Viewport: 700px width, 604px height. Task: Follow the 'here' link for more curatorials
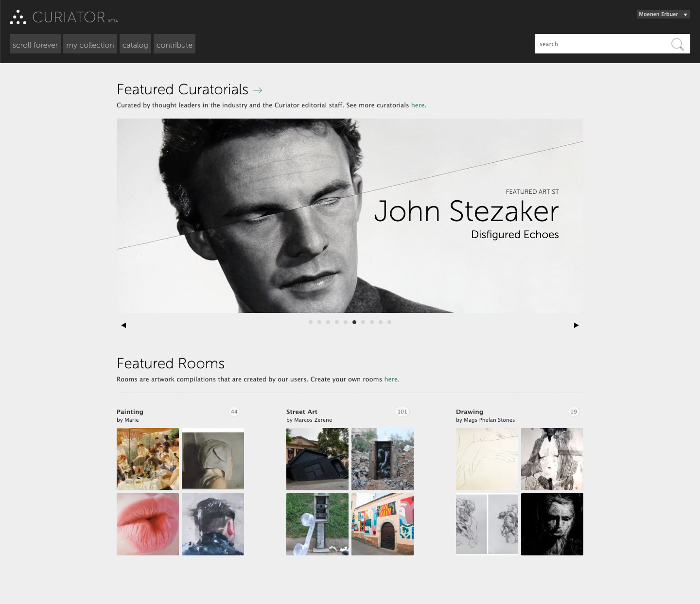(418, 105)
